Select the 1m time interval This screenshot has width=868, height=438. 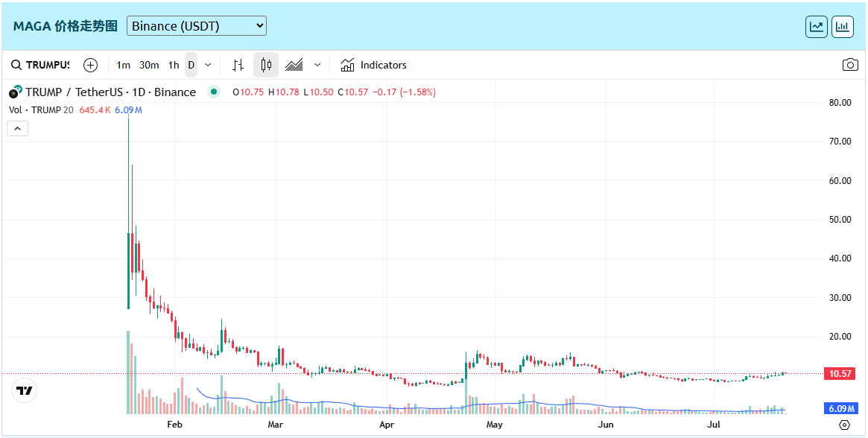(x=124, y=65)
